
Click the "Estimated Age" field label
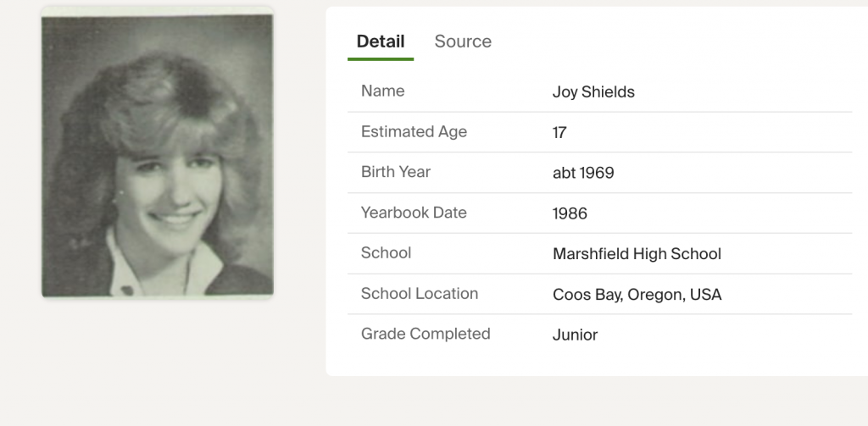(414, 131)
